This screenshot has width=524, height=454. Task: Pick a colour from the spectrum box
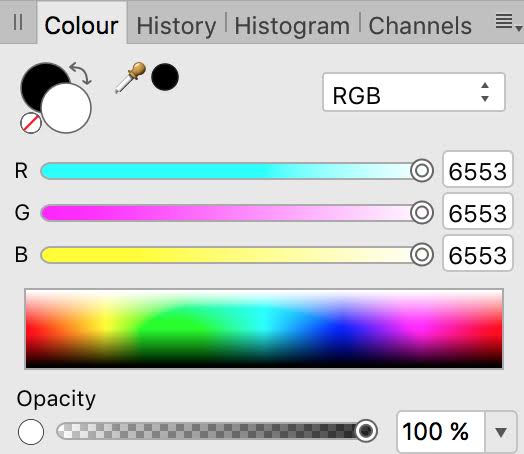click(264, 329)
